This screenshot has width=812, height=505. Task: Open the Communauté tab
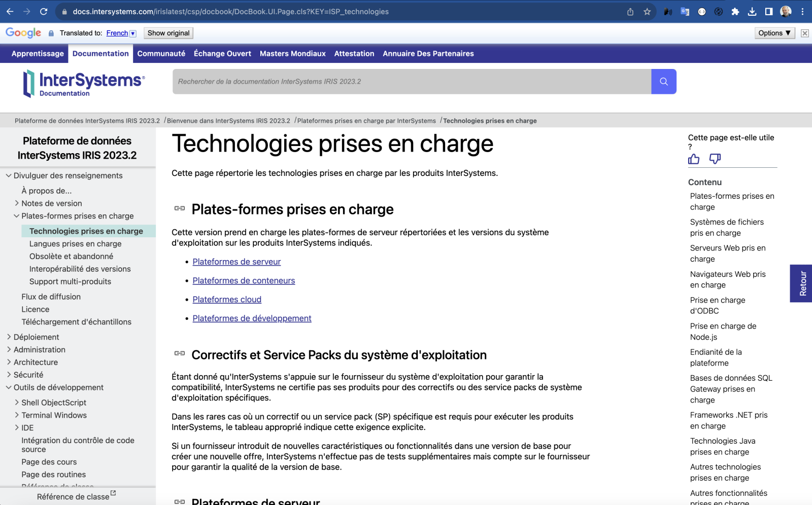tap(161, 54)
